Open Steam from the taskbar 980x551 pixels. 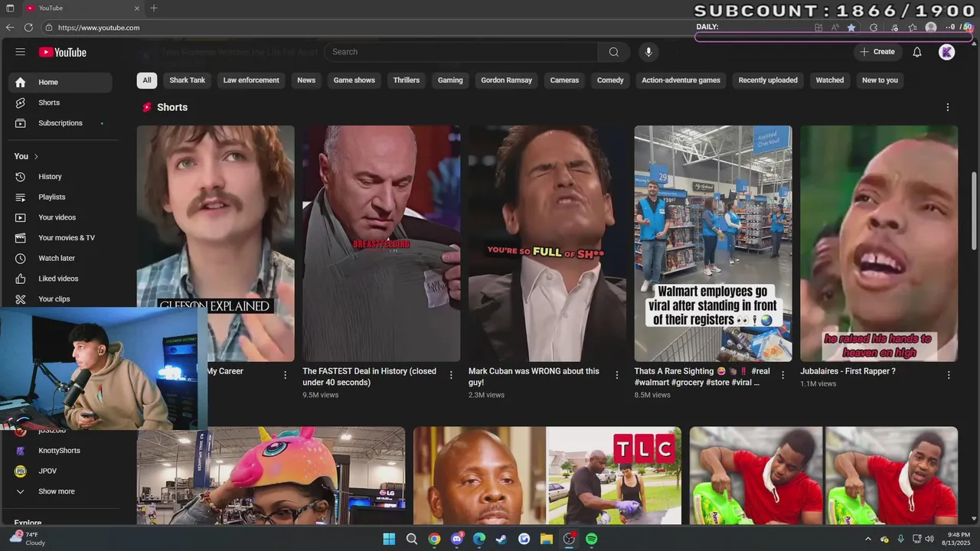coord(501,539)
